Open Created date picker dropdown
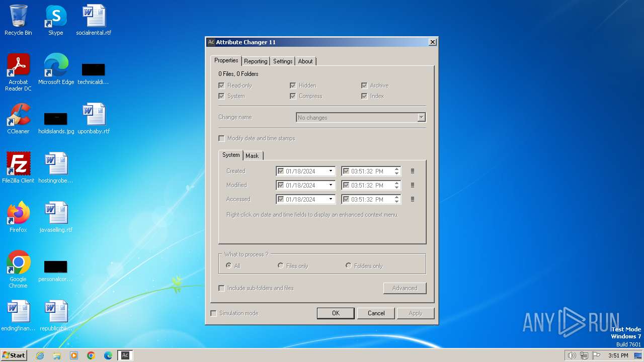This screenshot has height=362, width=644. tap(331, 171)
